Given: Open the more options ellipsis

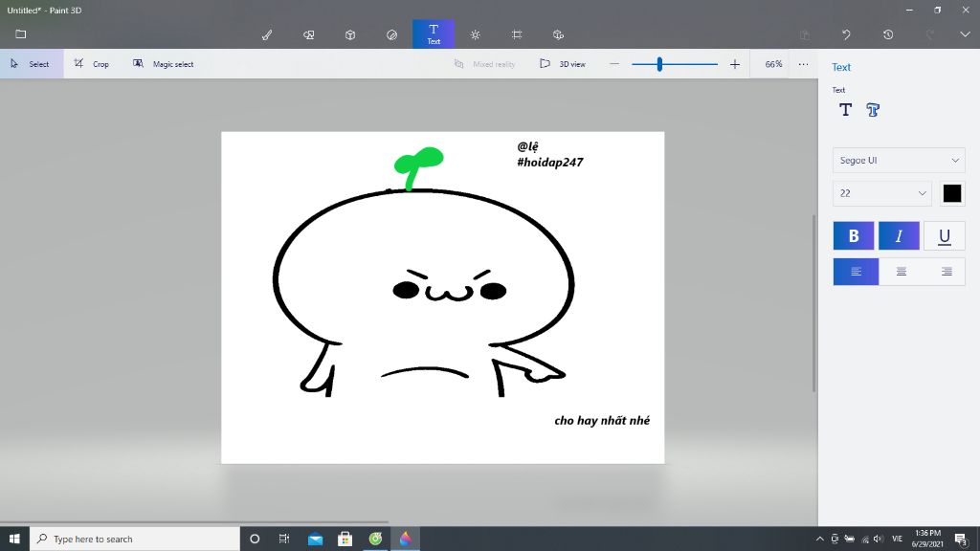Looking at the screenshot, I should point(803,64).
